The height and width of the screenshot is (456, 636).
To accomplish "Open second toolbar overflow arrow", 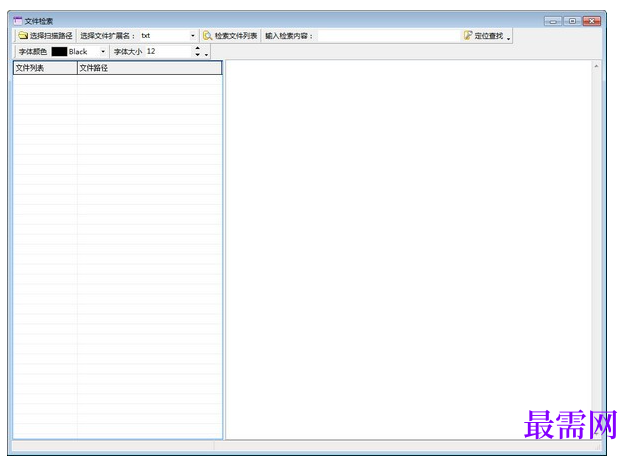I will coord(206,52).
